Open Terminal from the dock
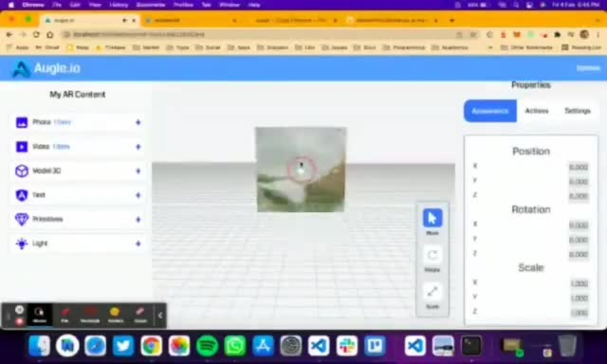 [471, 345]
